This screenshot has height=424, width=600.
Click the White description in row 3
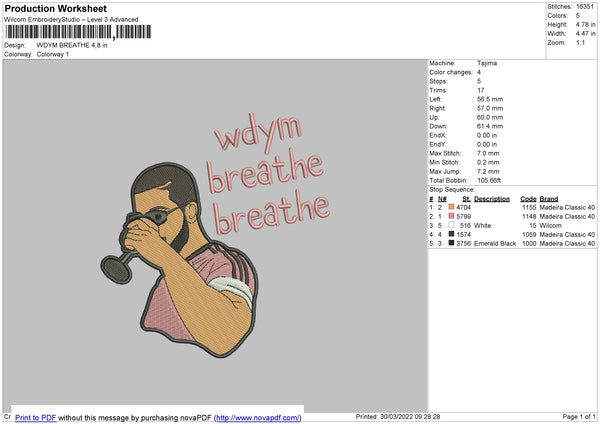pyautogui.click(x=482, y=225)
